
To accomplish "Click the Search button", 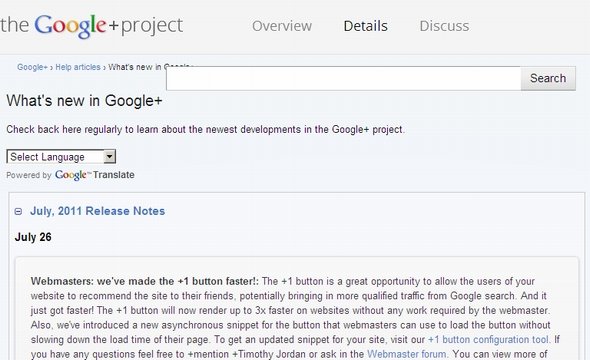I will 548,78.
